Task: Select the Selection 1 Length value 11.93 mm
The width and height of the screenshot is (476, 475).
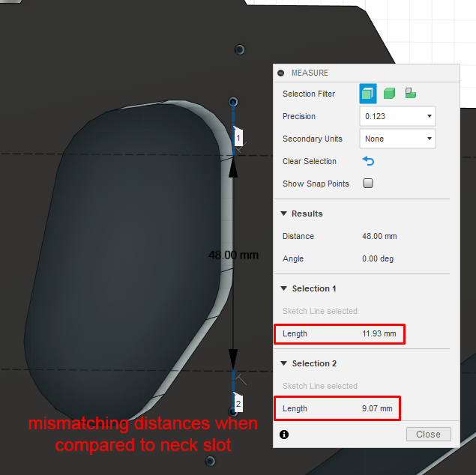Action: [379, 333]
